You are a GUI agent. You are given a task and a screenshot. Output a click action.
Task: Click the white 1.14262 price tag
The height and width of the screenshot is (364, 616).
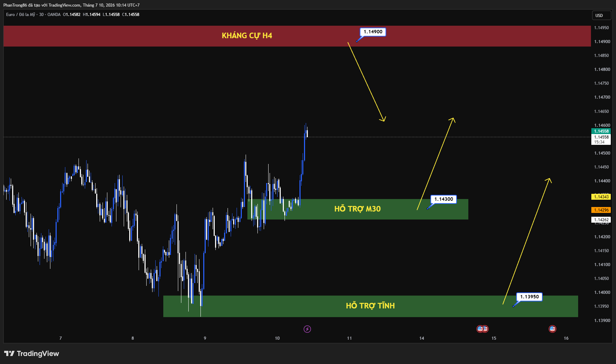pyautogui.click(x=601, y=220)
